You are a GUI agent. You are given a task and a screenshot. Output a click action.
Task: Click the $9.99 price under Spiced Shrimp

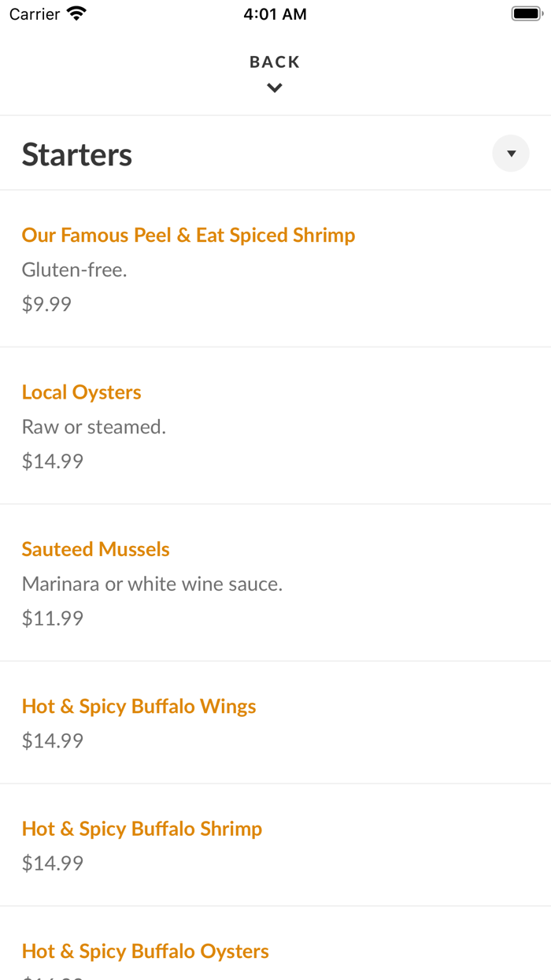tap(46, 303)
